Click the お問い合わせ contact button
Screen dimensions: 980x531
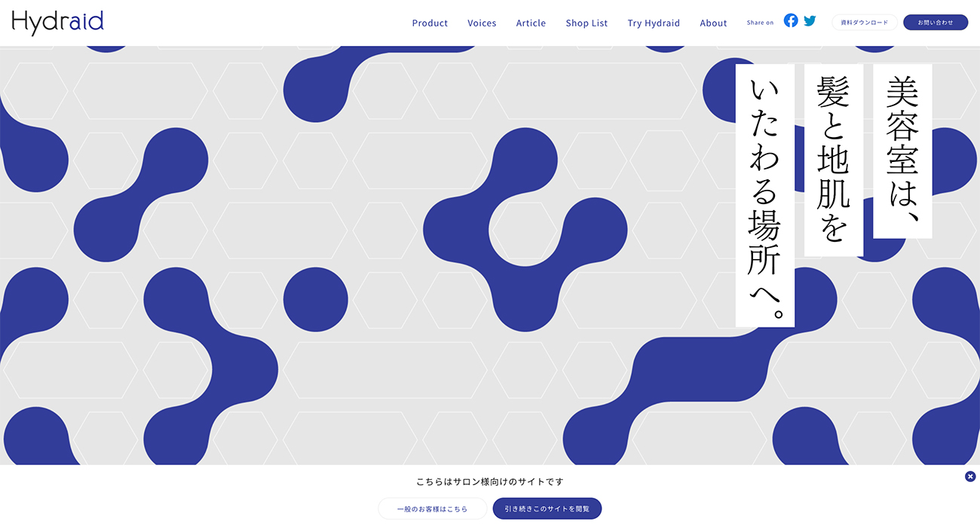point(935,23)
